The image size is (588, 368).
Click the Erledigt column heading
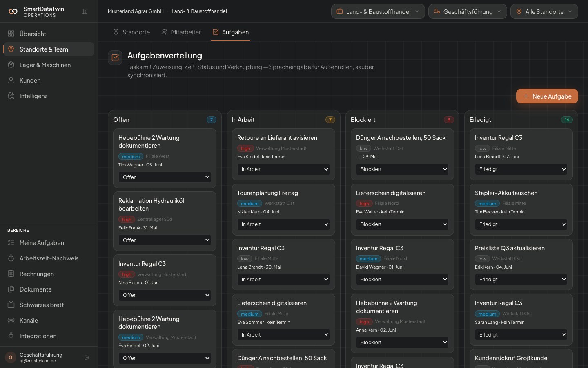[x=480, y=120]
